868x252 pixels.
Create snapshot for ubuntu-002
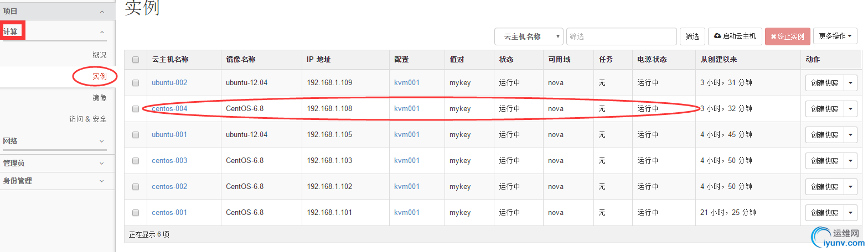[824, 83]
